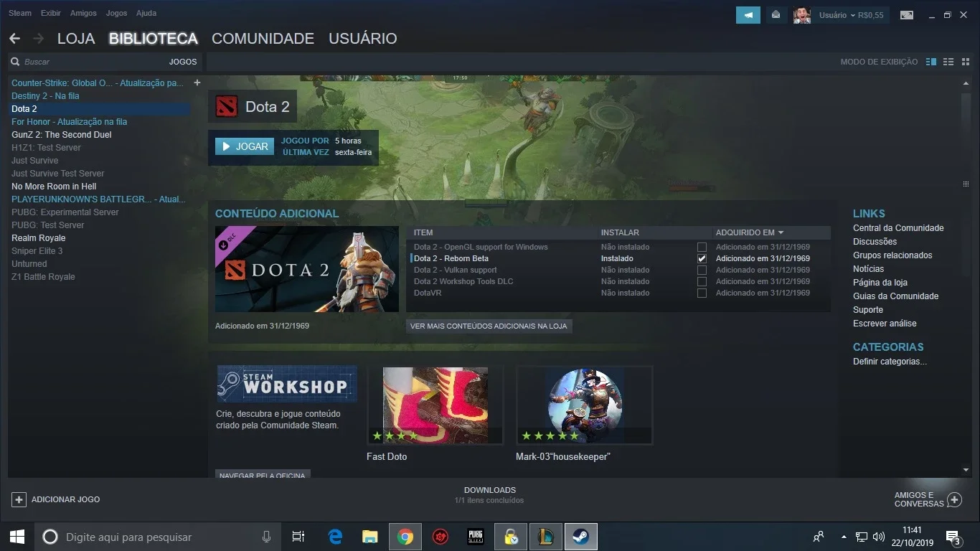This screenshot has height=551, width=980.
Task: Open Amigos menu
Action: (83, 13)
